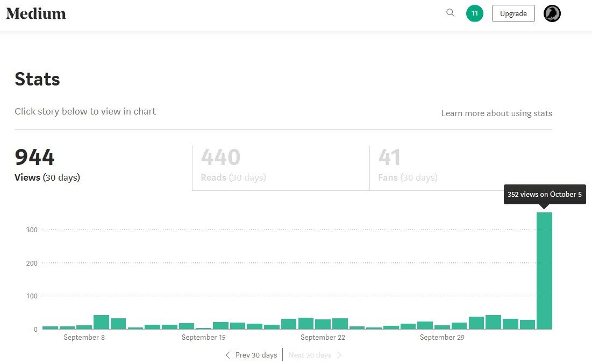592x364 pixels.
Task: Click the left chevron beside Prev 30 days
Action: [x=227, y=355]
